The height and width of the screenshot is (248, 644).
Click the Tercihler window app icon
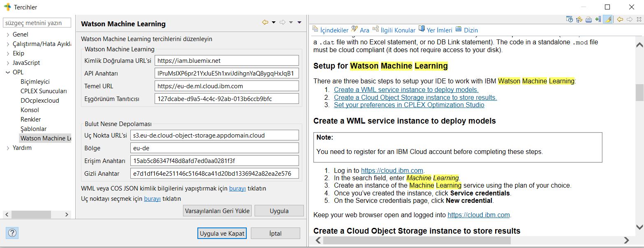[x=7, y=7]
